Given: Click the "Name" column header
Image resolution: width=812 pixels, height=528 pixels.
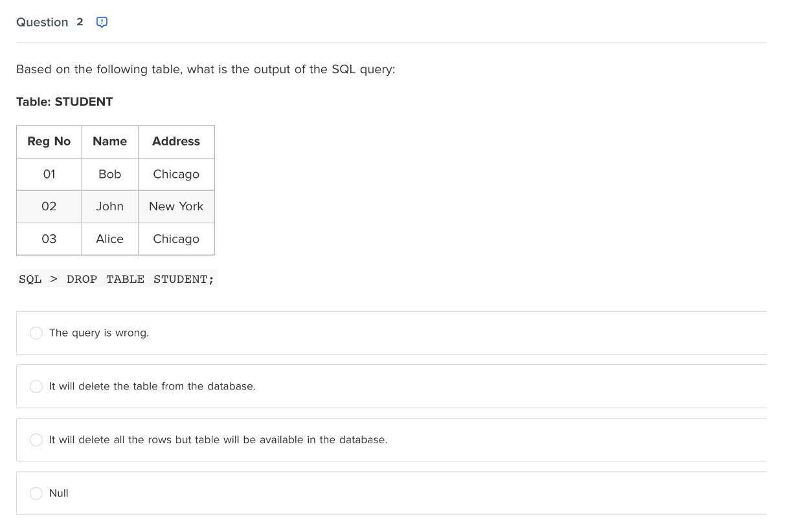Looking at the screenshot, I should click(110, 142).
